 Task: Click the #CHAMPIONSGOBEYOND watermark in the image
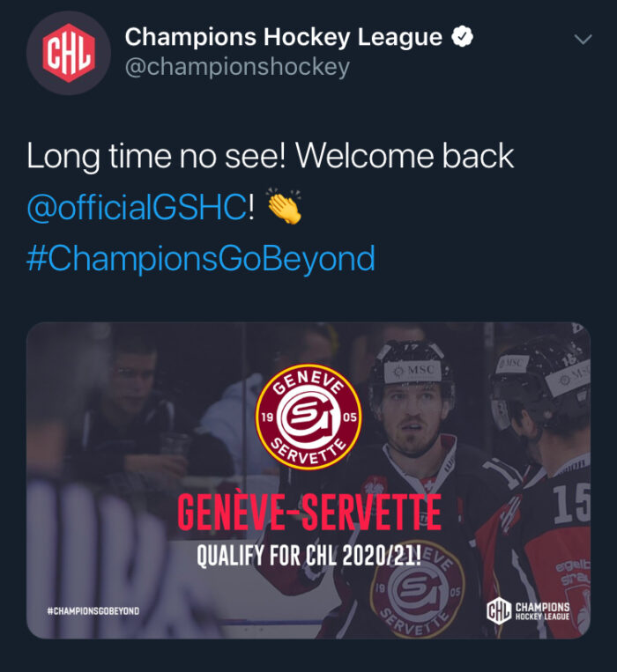pos(93,611)
